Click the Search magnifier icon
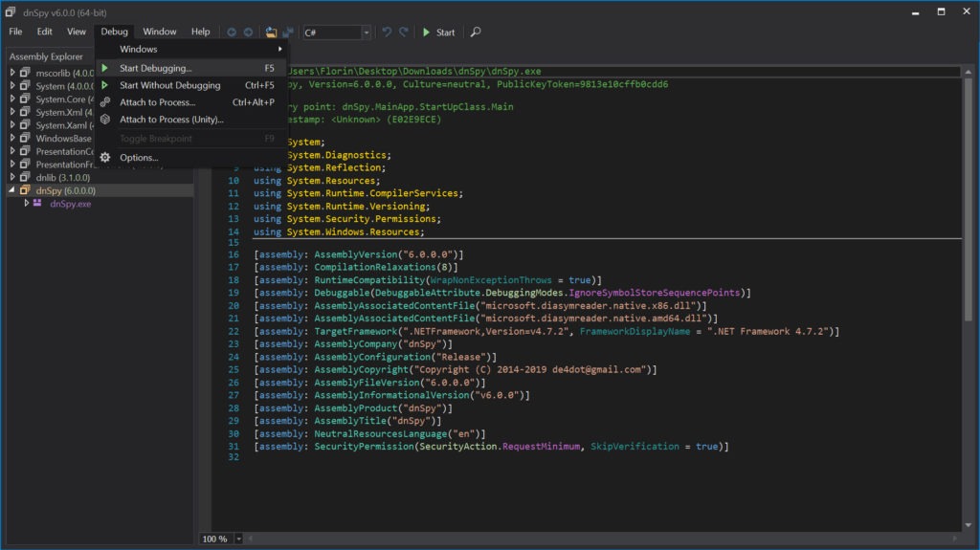This screenshot has height=550, width=980. [476, 32]
